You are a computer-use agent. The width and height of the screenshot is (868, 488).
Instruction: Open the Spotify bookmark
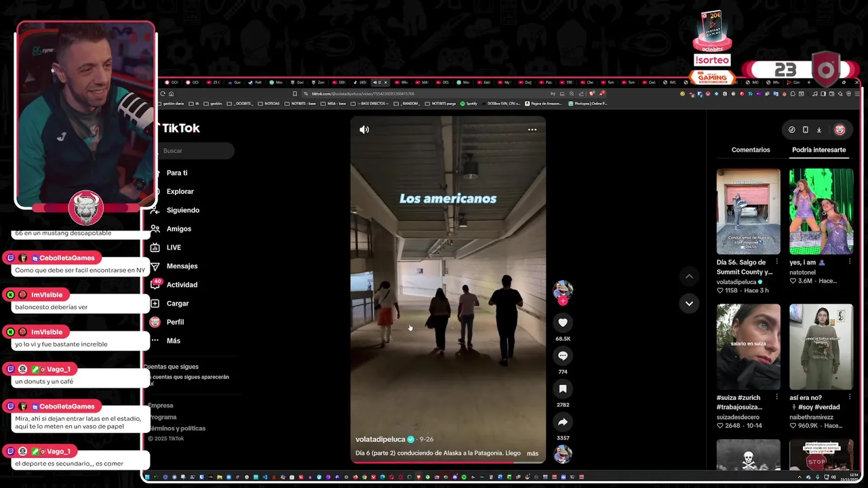pyautogui.click(x=469, y=104)
